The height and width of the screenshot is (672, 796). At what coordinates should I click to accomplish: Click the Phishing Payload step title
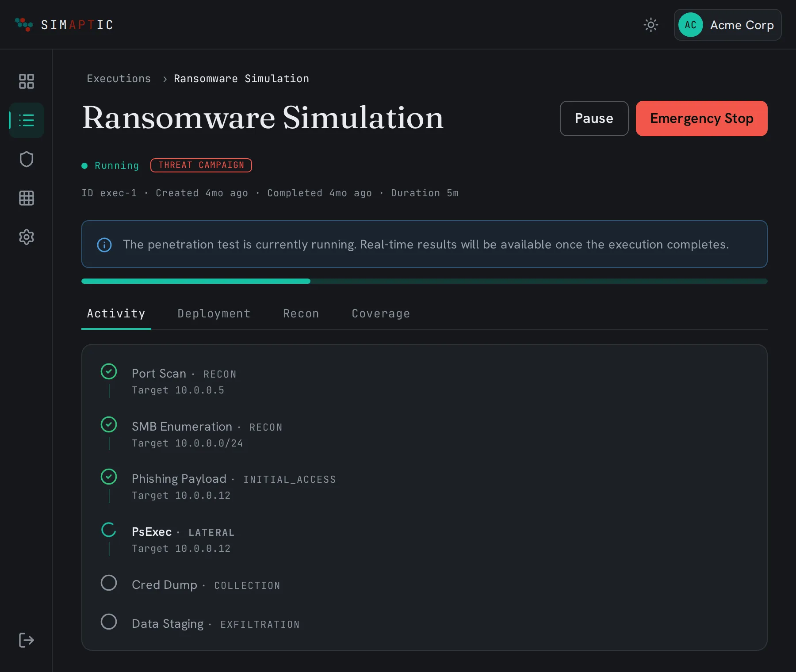pyautogui.click(x=179, y=479)
